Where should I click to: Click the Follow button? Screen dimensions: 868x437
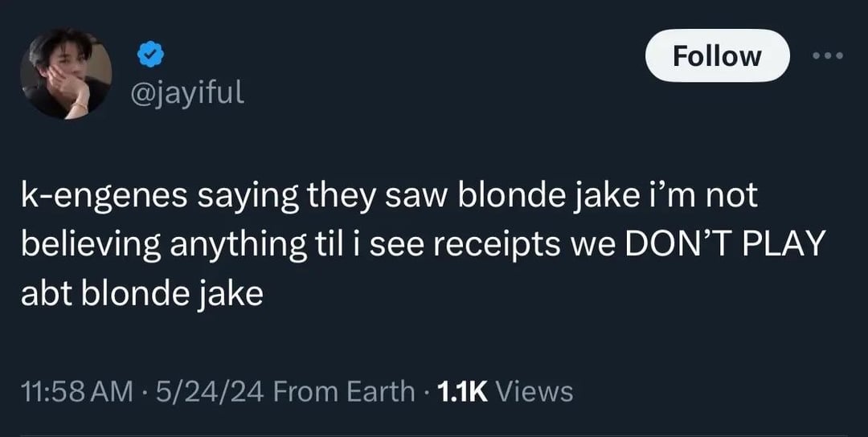(718, 56)
